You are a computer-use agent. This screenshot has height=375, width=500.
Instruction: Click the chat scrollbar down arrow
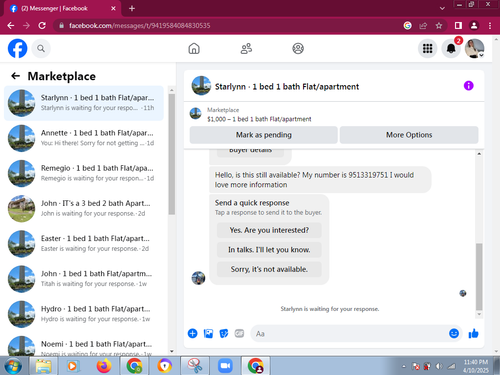pyautogui.click(x=479, y=314)
